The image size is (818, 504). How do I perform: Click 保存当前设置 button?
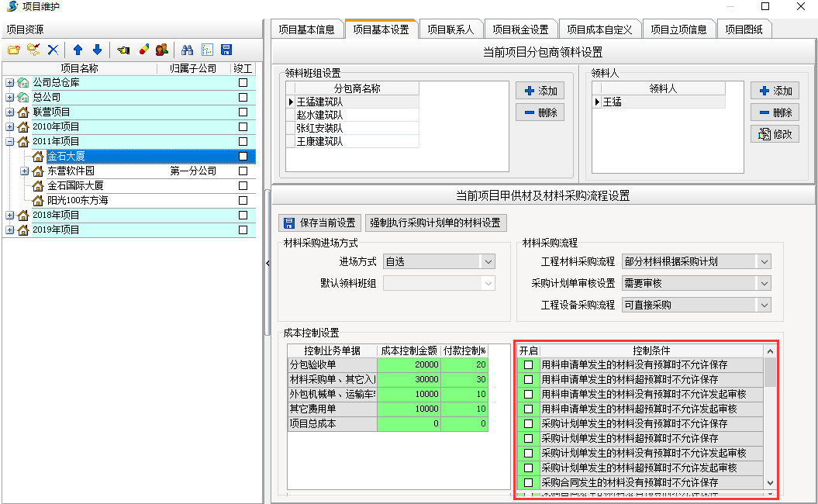click(x=319, y=223)
